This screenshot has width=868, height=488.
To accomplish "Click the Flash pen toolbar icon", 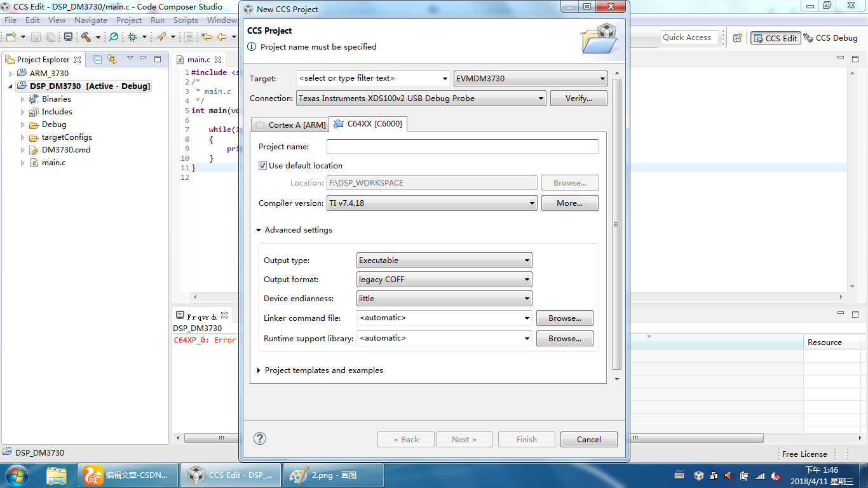I will pos(161,37).
